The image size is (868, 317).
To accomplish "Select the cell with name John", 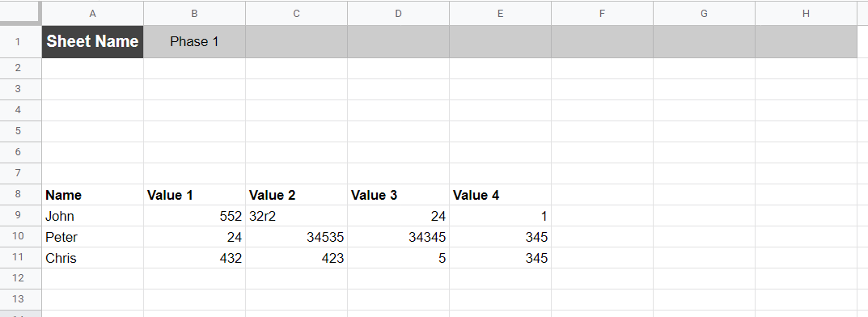I will point(92,216).
